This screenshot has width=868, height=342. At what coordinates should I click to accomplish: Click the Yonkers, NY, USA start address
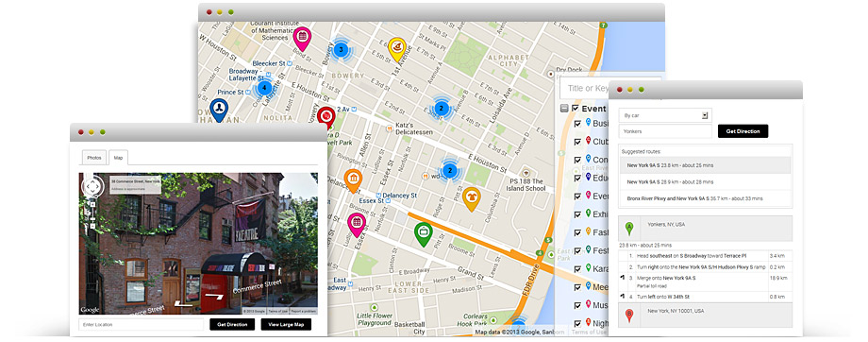(x=666, y=225)
